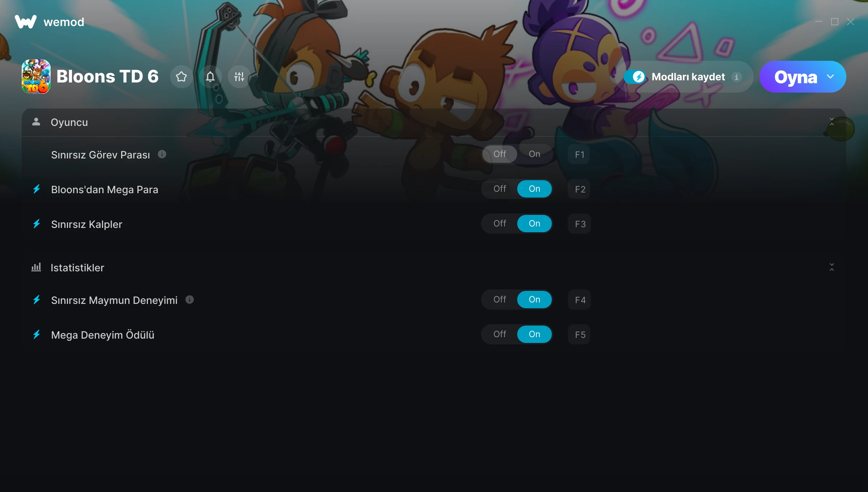Show info for Modları kaydet
868x492 pixels.
[x=736, y=77]
